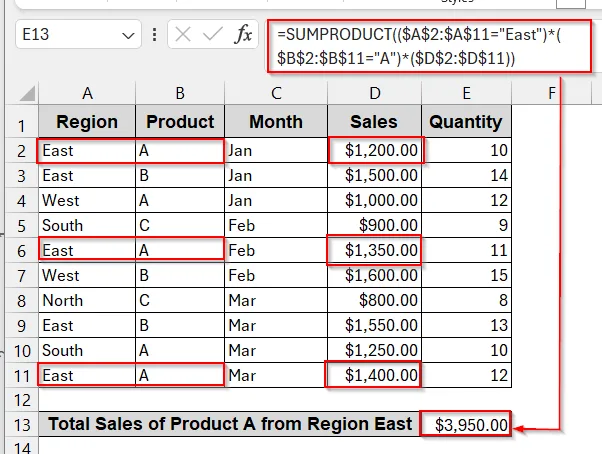Cancel the entry with the X icon
This screenshot has width=602, height=454.
click(x=183, y=35)
